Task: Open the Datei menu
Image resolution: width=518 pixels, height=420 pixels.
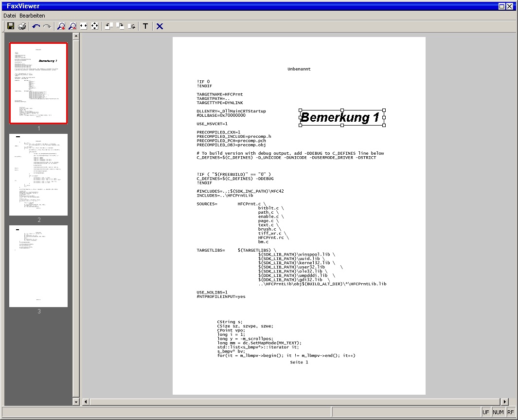Action: 10,16
